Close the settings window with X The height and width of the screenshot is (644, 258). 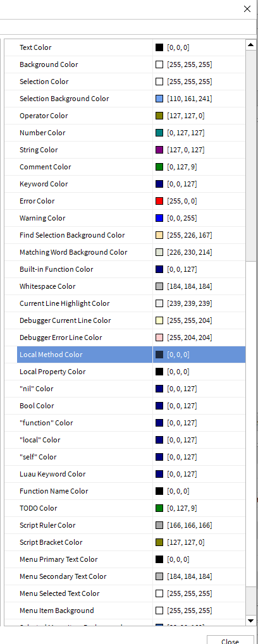pyautogui.click(x=247, y=9)
